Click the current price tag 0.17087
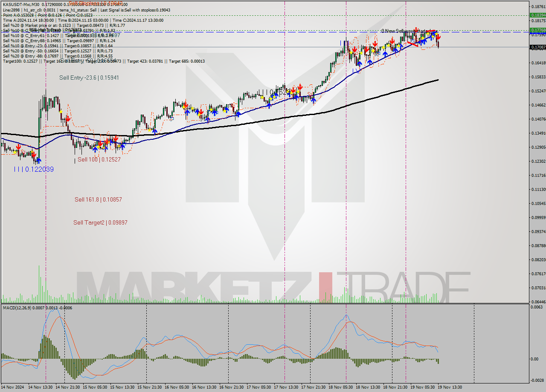546x392 pixels. (538, 47)
